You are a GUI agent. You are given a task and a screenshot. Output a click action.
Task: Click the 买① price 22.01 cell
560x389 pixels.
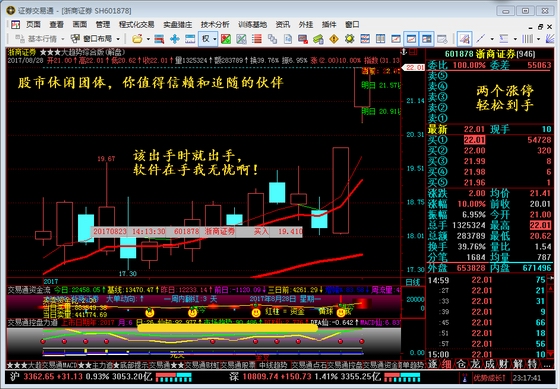coord(474,140)
